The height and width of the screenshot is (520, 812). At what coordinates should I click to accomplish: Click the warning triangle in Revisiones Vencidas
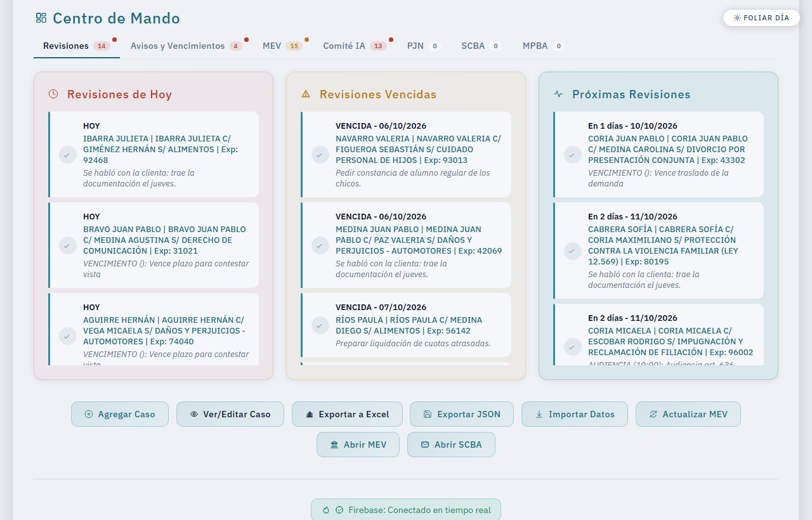pos(306,94)
